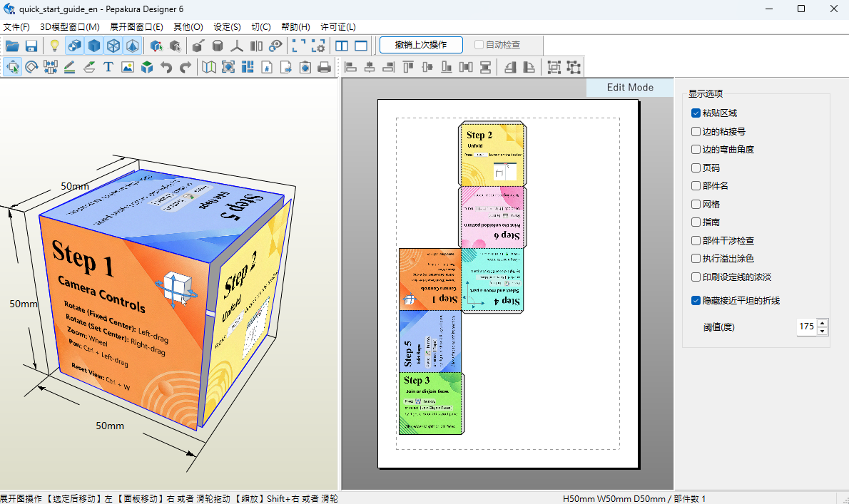The height and width of the screenshot is (504, 849).
Task: Click the open file folder icon
Action: (12, 46)
